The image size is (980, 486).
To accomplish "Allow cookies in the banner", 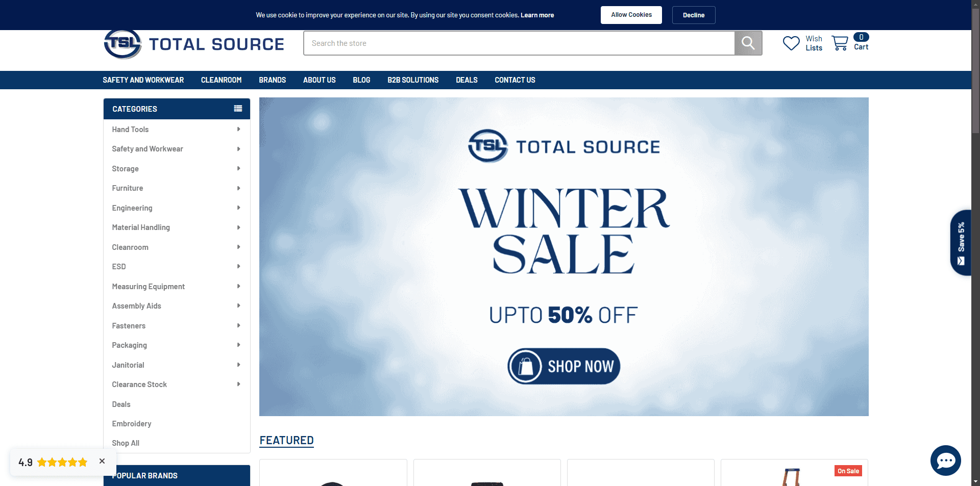I will [x=631, y=15].
